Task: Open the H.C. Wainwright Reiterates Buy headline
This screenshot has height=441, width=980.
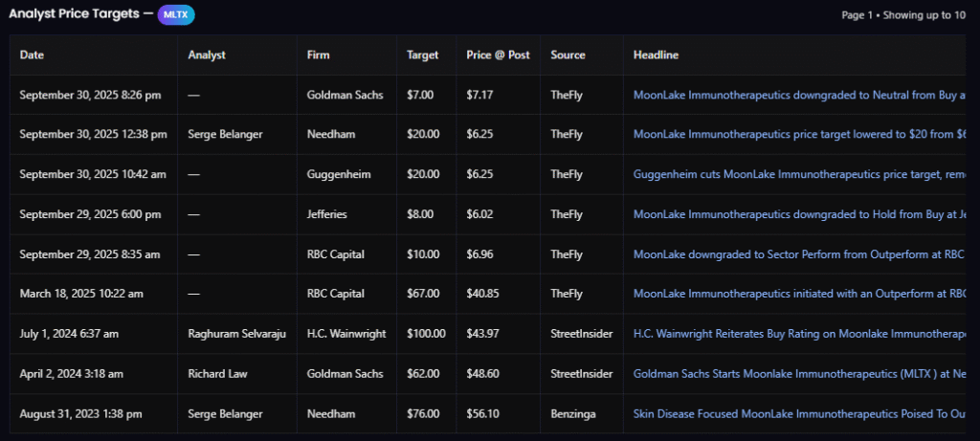Action: pyautogui.click(x=799, y=334)
